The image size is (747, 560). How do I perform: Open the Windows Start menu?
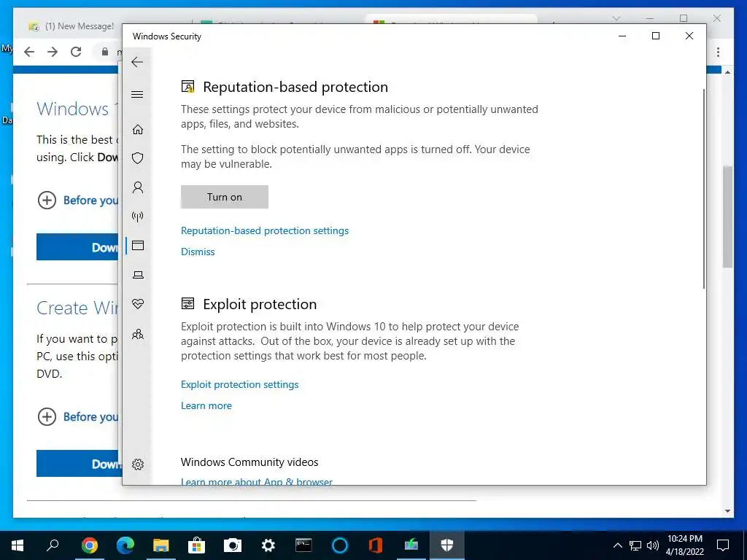click(x=18, y=545)
